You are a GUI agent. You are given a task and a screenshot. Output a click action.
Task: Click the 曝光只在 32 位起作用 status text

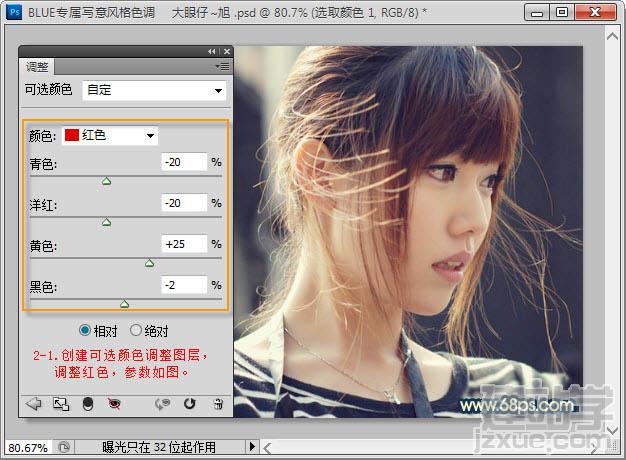(159, 447)
